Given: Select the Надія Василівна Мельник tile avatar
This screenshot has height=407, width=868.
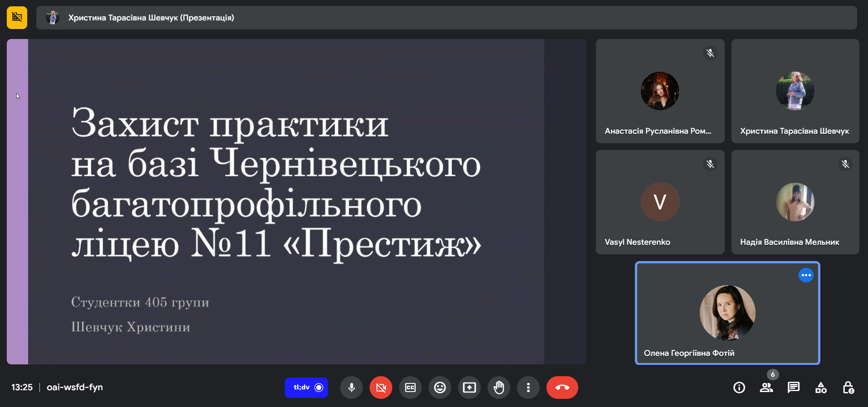Looking at the screenshot, I should [x=795, y=202].
